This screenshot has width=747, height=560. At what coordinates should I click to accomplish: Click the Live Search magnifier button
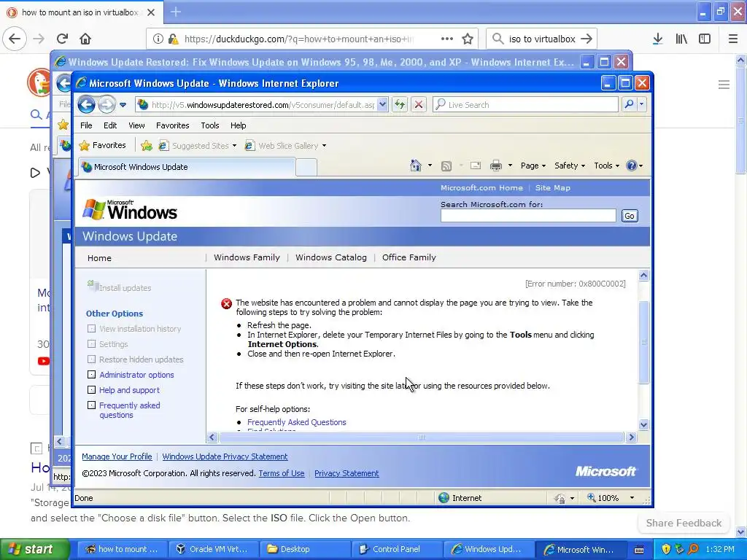629,104
